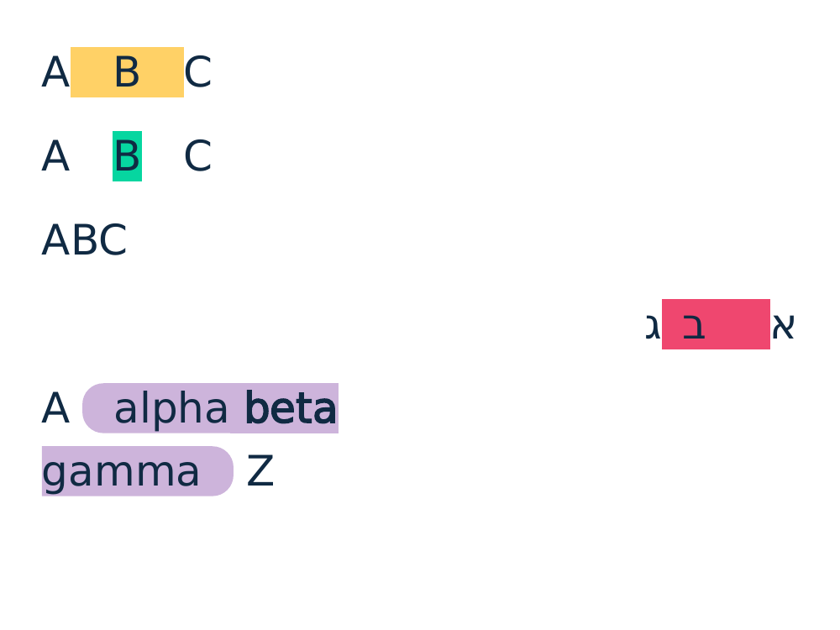Click the letter C in the second row

pos(197,156)
